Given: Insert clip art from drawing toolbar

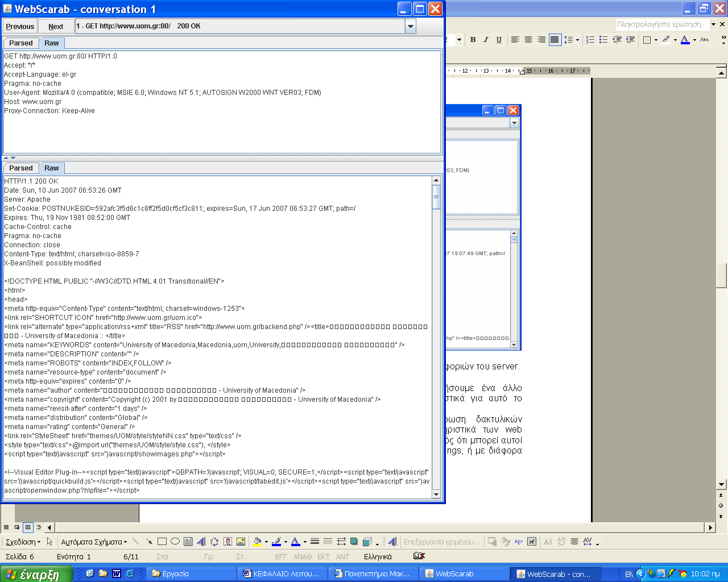Looking at the screenshot, I should [227, 542].
